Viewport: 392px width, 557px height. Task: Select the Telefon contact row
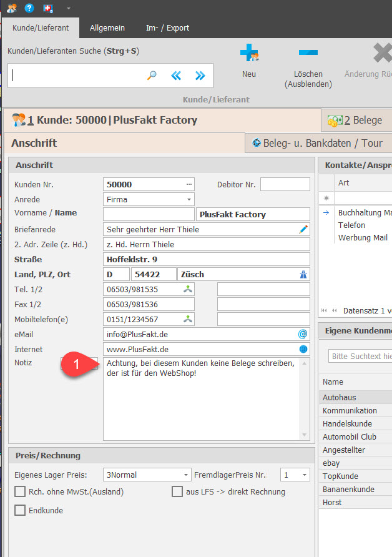click(x=363, y=225)
